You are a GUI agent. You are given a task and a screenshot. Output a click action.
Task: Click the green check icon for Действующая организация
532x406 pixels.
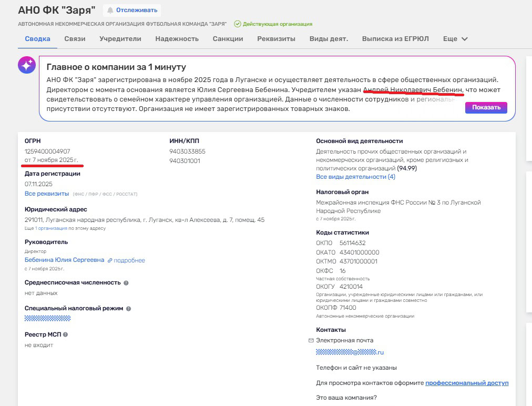point(238,24)
